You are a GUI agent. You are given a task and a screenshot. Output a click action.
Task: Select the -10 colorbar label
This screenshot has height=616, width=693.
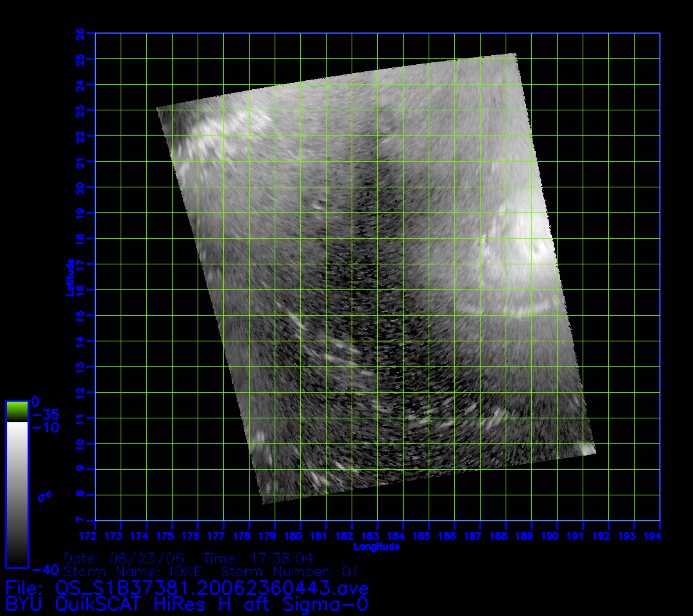tap(44, 427)
